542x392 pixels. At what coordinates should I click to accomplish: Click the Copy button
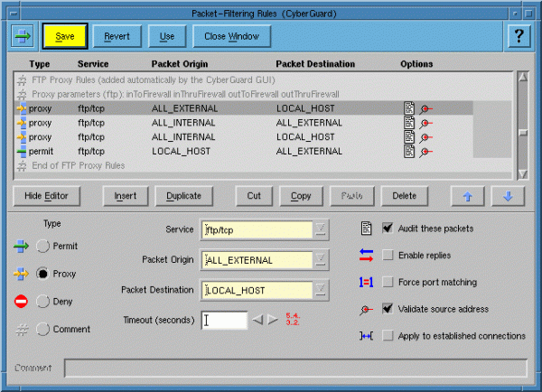coord(301,196)
